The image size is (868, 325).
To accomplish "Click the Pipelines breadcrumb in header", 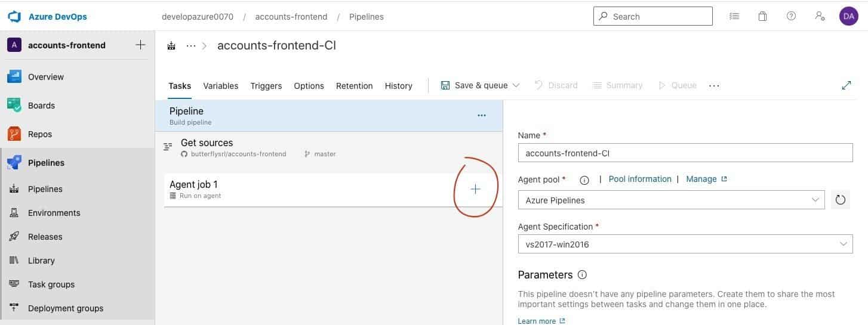I will point(367,17).
